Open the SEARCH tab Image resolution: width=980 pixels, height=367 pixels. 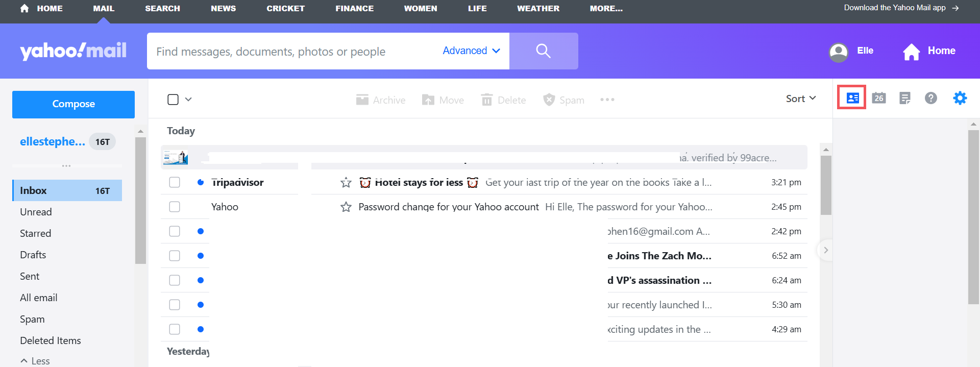[162, 8]
